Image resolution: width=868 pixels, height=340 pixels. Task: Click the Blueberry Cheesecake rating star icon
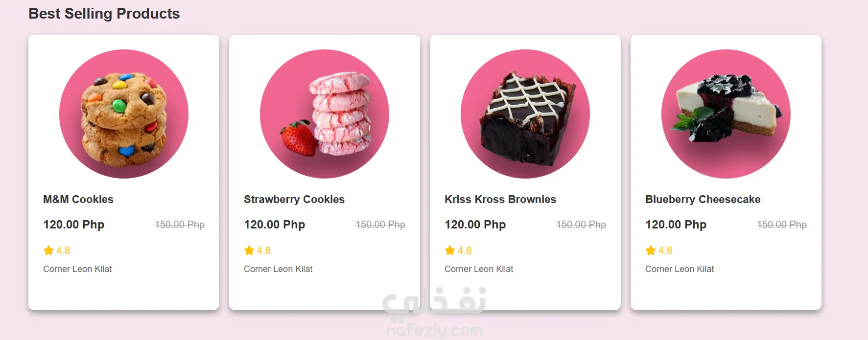[651, 250]
